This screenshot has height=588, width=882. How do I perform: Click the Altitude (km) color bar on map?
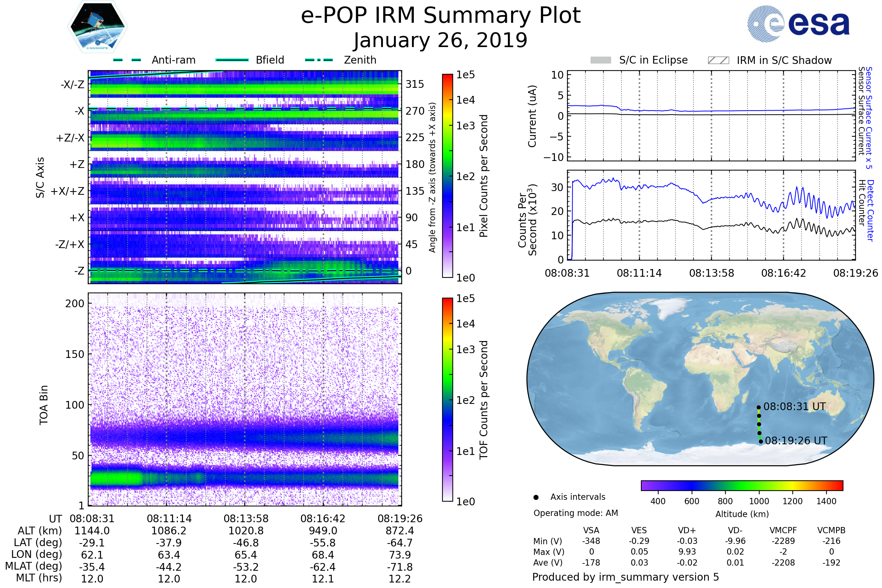coord(742,485)
